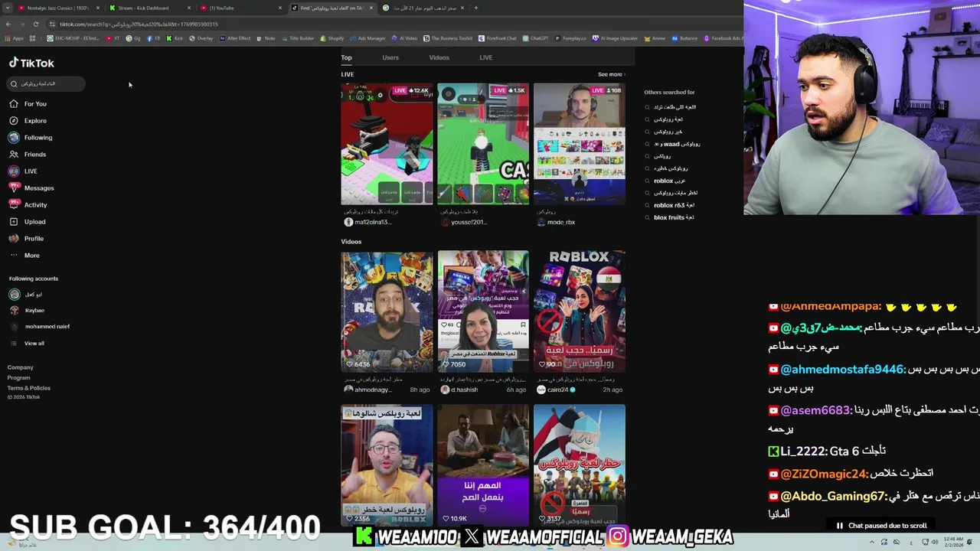Close the Kick Dashboard browser tab
This screenshot has width=980, height=551.
click(x=189, y=8)
